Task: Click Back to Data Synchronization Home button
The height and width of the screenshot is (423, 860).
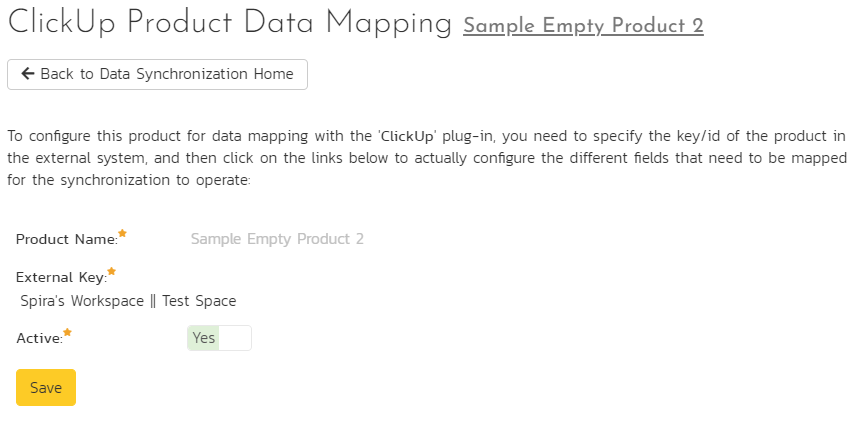Action: click(x=157, y=74)
